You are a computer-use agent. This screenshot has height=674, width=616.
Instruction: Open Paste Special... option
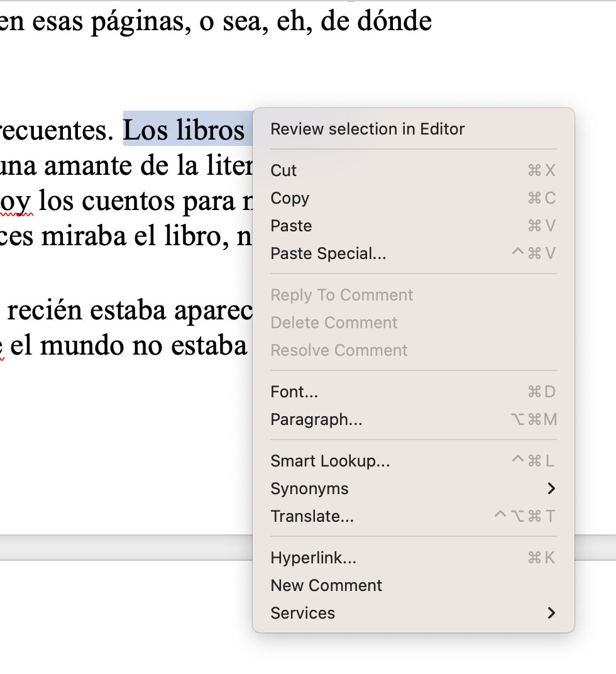coord(413,253)
